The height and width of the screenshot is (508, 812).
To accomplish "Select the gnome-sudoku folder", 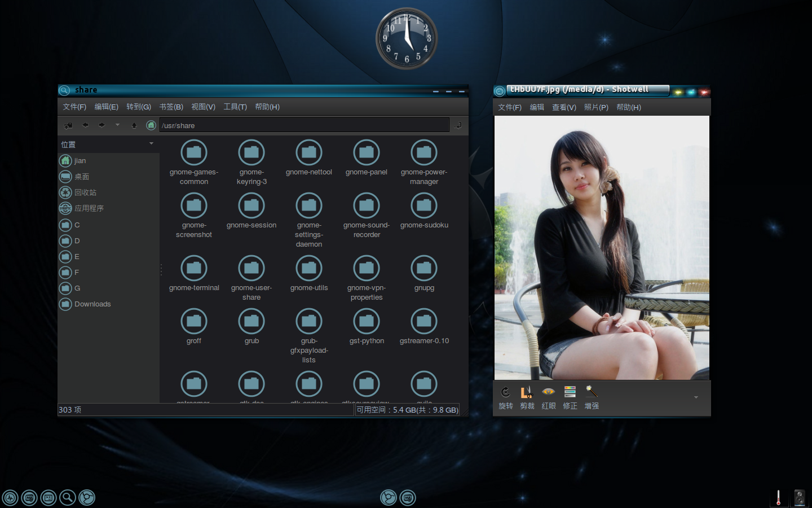I will (x=424, y=211).
